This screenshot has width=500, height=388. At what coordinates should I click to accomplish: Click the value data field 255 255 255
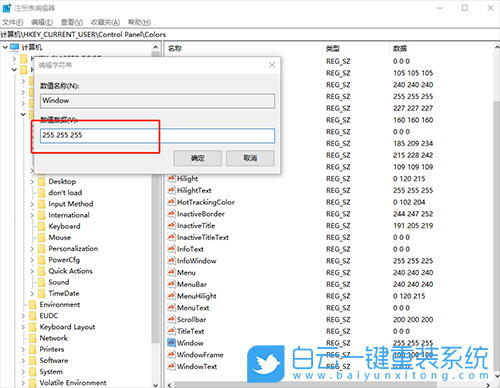[x=157, y=136]
